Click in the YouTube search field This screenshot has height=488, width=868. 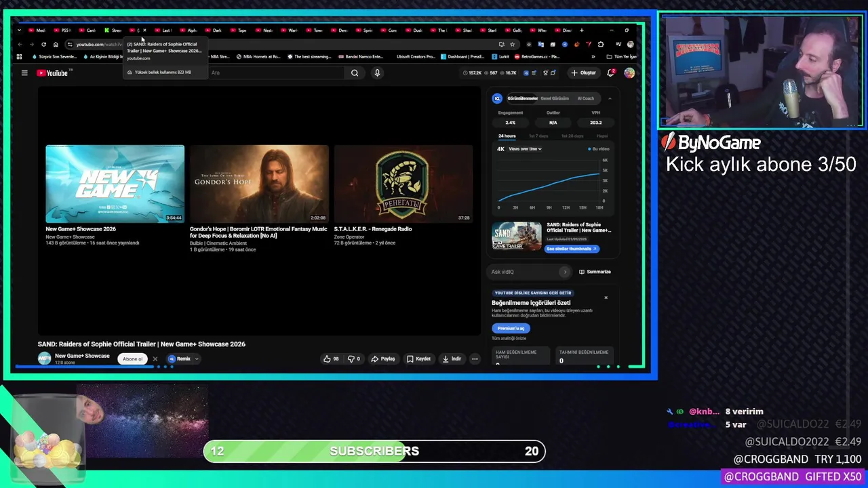coord(278,73)
